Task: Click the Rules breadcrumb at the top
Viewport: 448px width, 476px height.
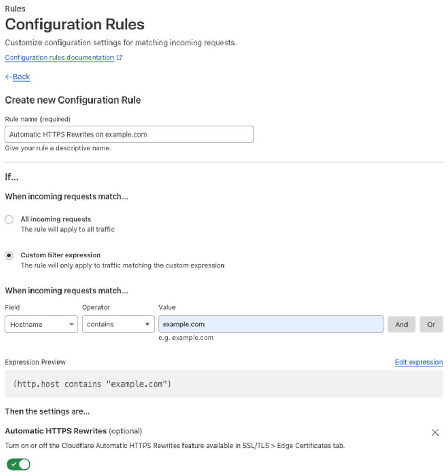Action: pyautogui.click(x=15, y=8)
